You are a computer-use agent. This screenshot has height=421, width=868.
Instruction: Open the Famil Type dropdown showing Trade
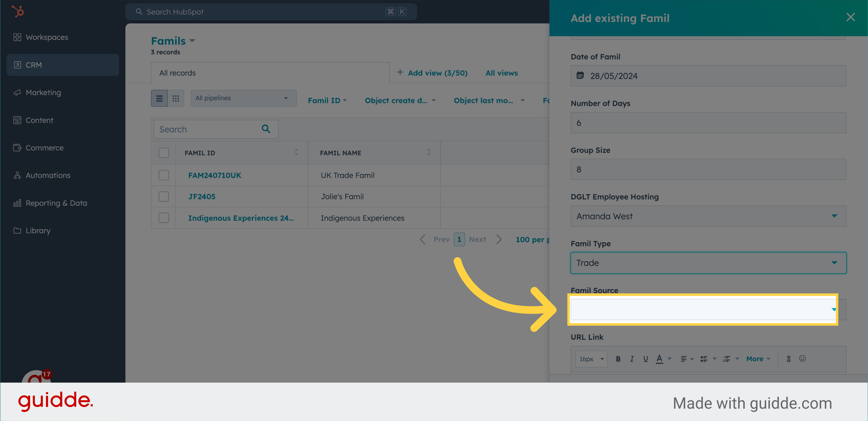coord(708,263)
